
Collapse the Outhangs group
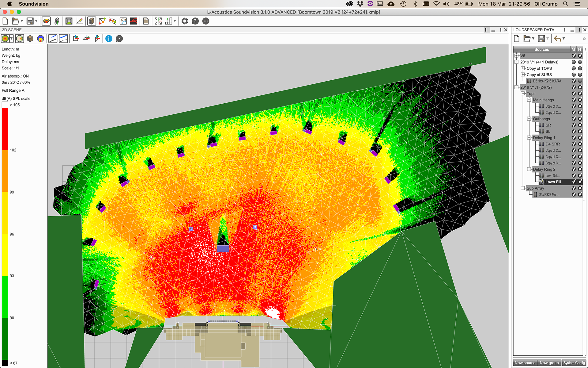(529, 119)
